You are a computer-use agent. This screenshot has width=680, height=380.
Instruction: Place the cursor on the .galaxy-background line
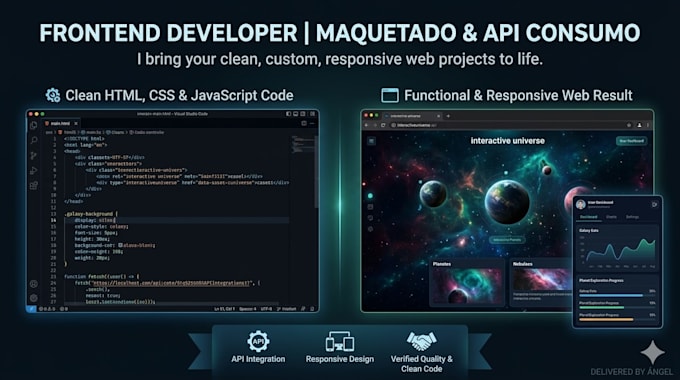[91, 214]
